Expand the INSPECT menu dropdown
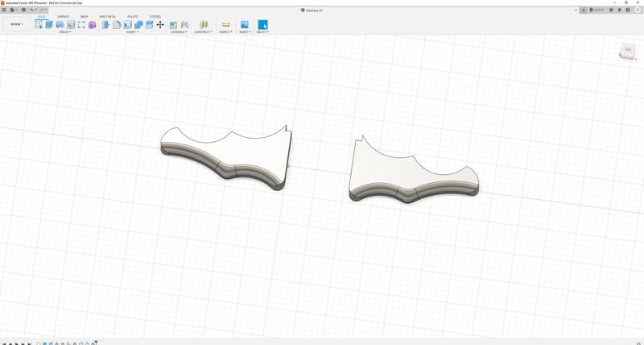 pyautogui.click(x=225, y=31)
